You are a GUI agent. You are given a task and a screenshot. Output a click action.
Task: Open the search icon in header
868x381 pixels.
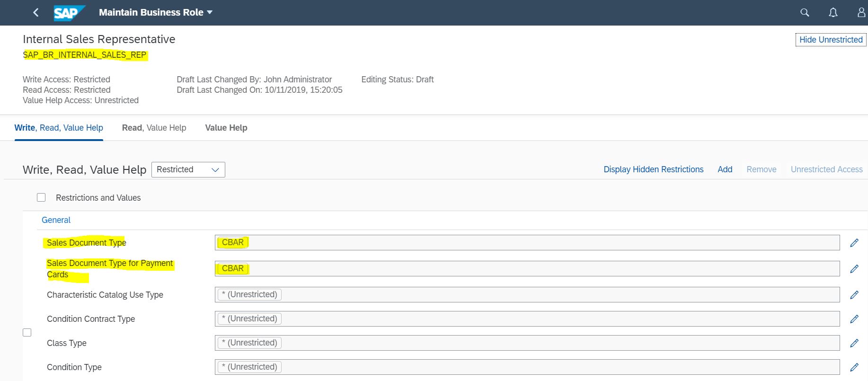pos(805,13)
